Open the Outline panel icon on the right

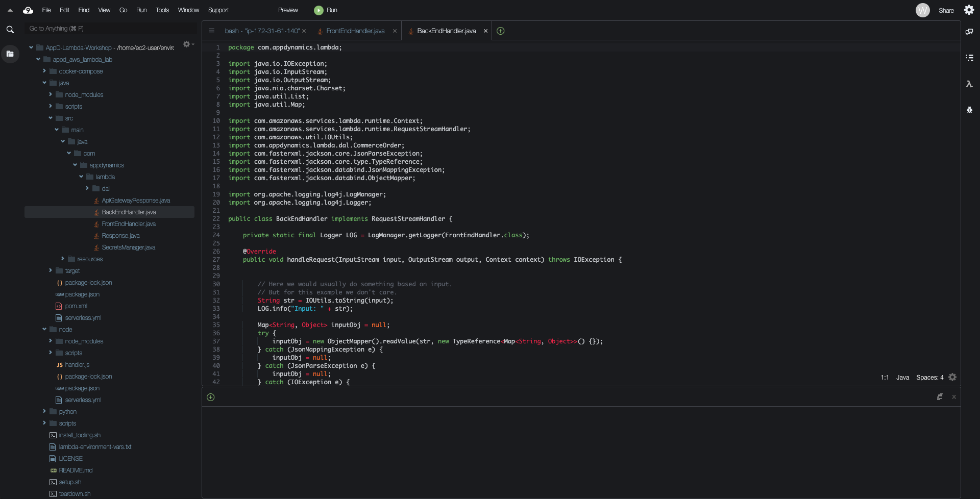pos(969,58)
